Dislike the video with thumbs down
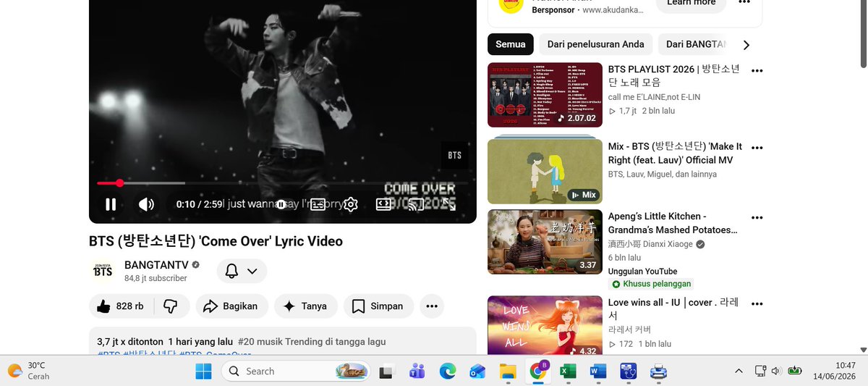 171,306
